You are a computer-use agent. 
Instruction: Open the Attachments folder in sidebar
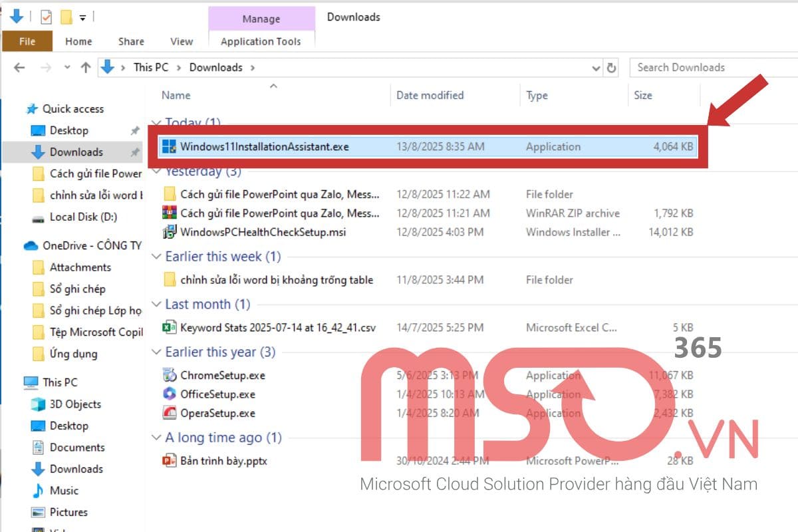(x=80, y=267)
